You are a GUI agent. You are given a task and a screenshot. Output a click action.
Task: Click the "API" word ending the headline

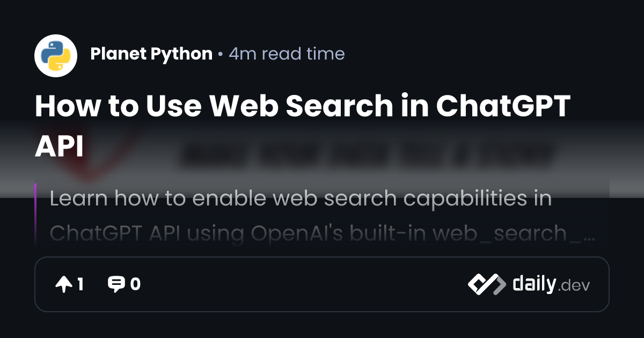pos(59,145)
